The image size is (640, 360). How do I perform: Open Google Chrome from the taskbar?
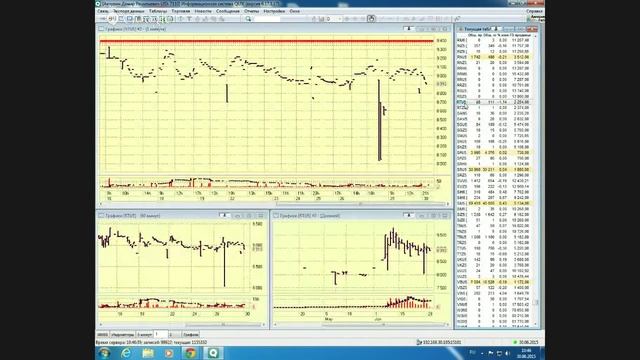pyautogui.click(x=190, y=353)
